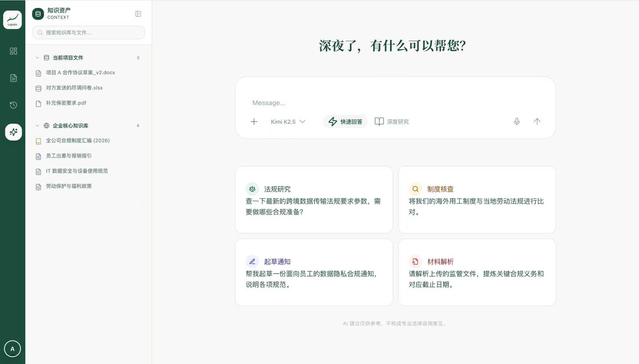
Task: Collapse the knowledge context panel
Action: [138, 14]
